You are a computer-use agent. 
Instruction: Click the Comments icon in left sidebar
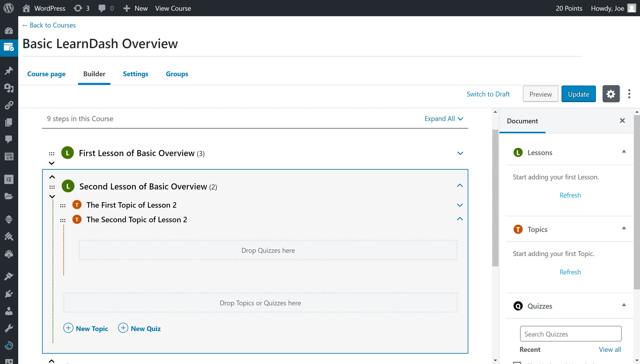tap(9, 139)
